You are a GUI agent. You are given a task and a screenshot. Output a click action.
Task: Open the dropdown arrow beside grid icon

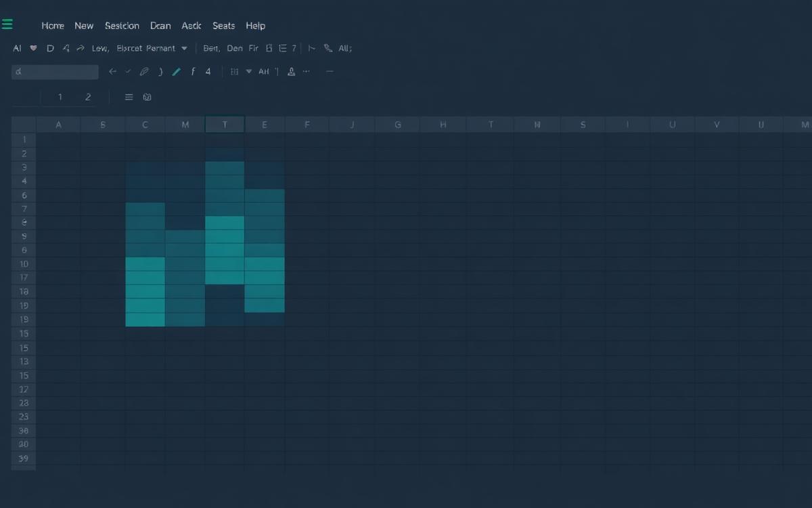[249, 71]
